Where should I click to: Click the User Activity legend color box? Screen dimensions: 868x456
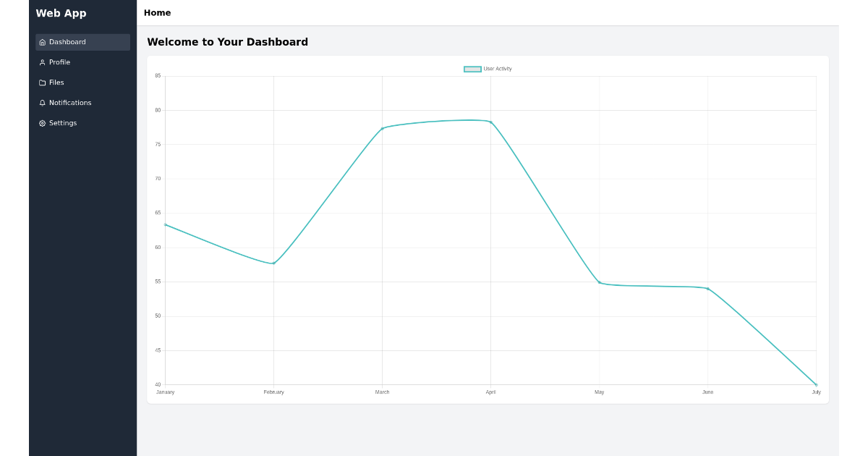[472, 69]
